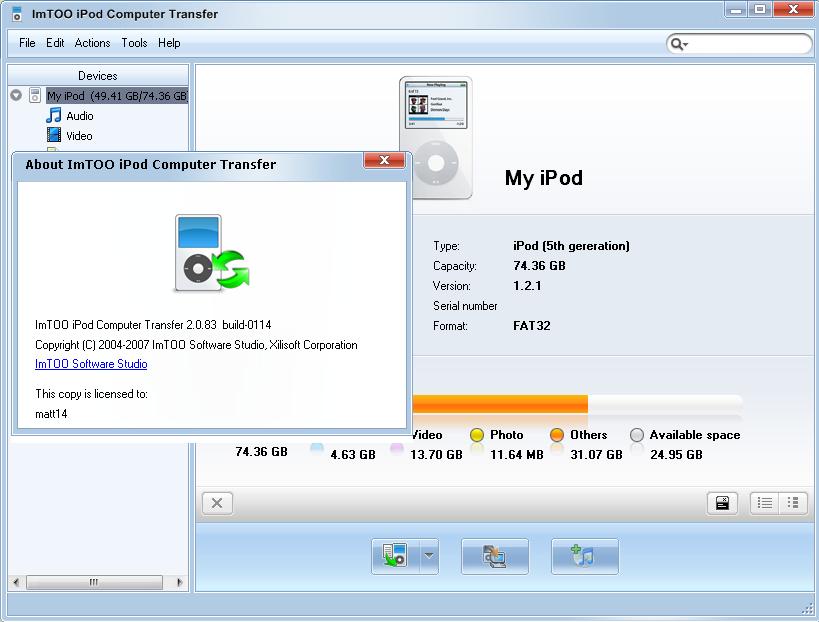Open the transfer options dropdown arrow
The image size is (819, 622).
pyautogui.click(x=428, y=557)
